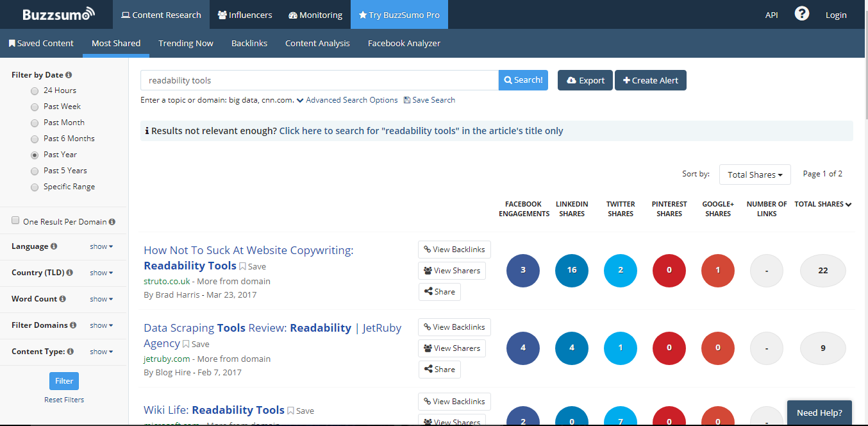The width and height of the screenshot is (868, 426).
Task: Pick the Past 5 Years date filter
Action: [x=35, y=171]
